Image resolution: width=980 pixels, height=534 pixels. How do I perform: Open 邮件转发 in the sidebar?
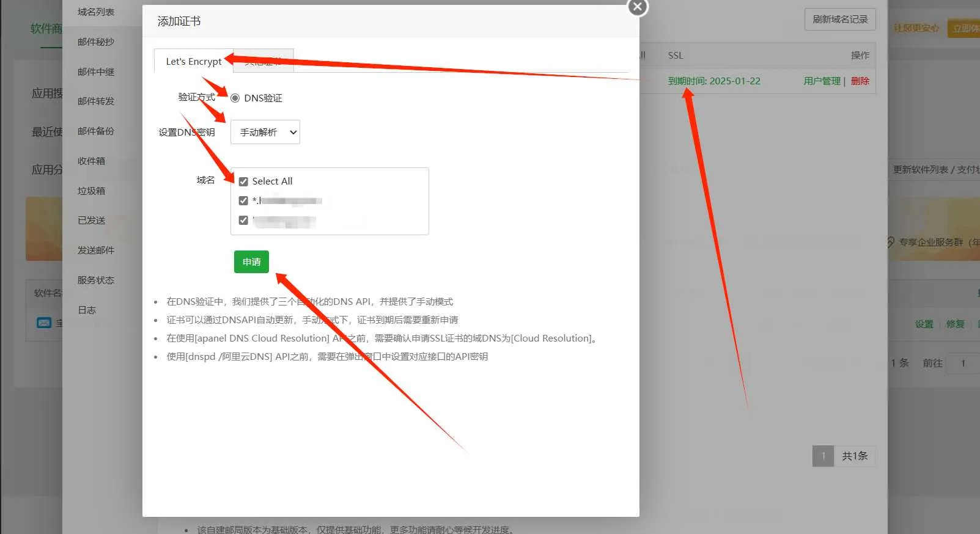[96, 101]
